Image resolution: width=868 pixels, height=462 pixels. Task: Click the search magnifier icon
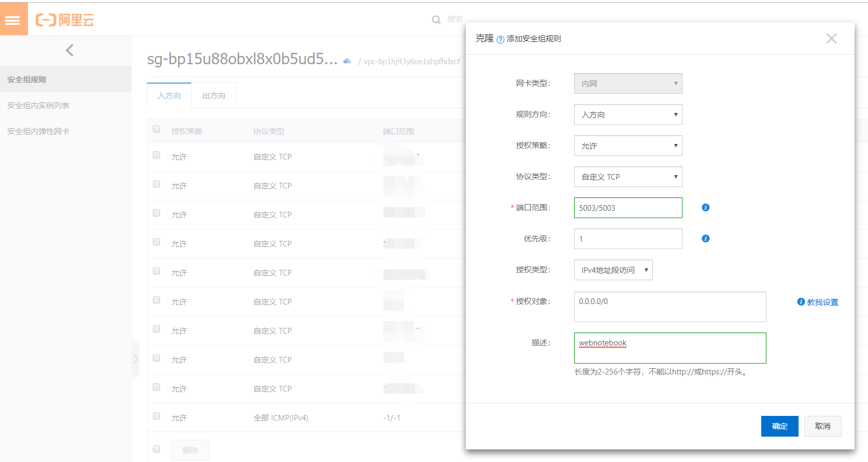point(436,20)
